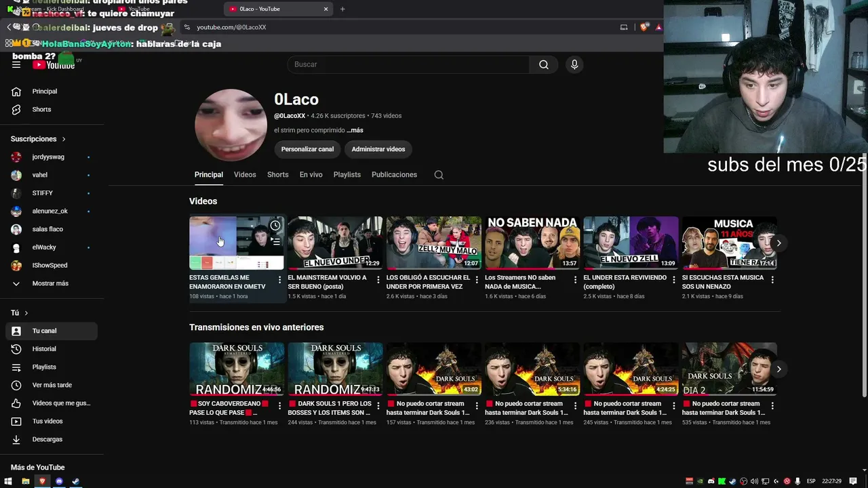Open the YouTube guide hamburger menu

pos(16,64)
